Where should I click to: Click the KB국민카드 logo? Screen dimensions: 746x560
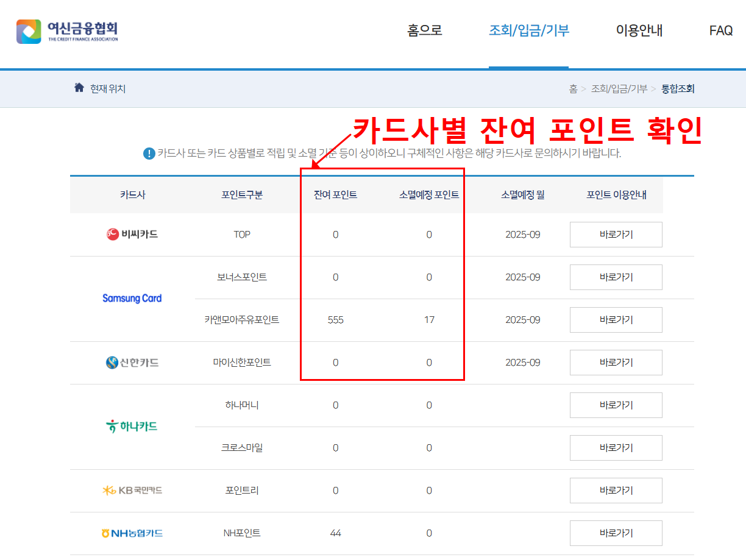[132, 491]
